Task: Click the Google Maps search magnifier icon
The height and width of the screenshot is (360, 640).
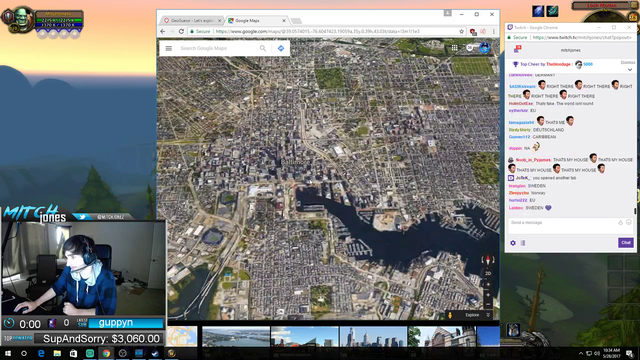Action: pos(263,48)
